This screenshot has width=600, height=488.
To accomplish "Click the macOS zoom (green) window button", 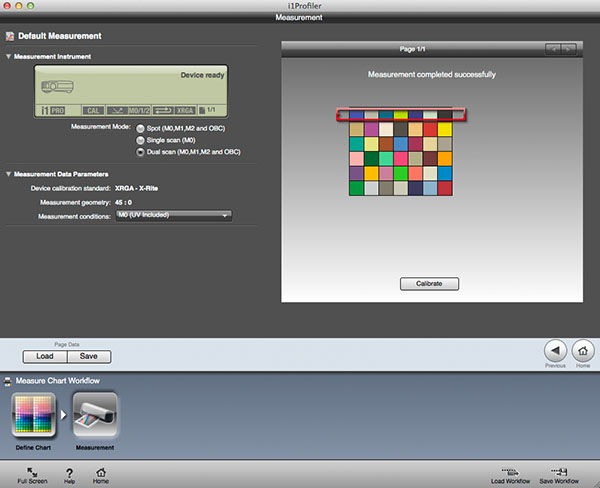I will 31,6.
